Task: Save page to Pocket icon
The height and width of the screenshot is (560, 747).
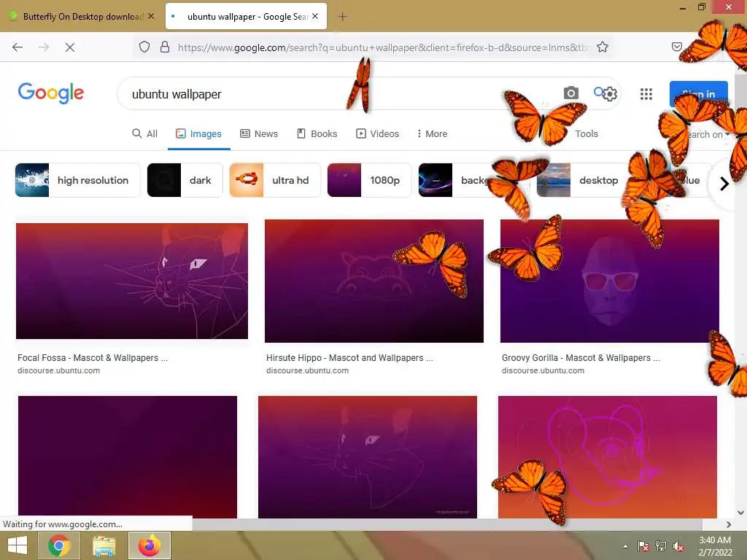Action: pyautogui.click(x=676, y=47)
